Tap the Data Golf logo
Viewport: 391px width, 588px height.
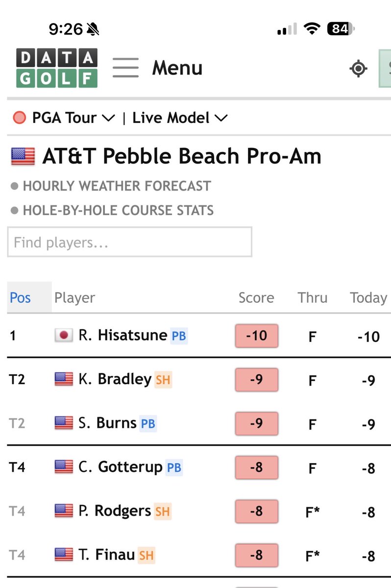[57, 68]
